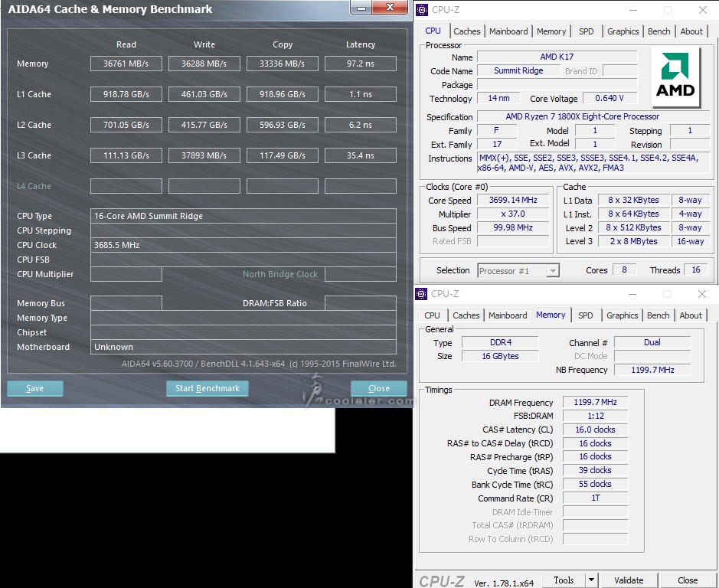
Task: Select L1 Cache Write value 461.03 GB/s
Action: pyautogui.click(x=204, y=94)
